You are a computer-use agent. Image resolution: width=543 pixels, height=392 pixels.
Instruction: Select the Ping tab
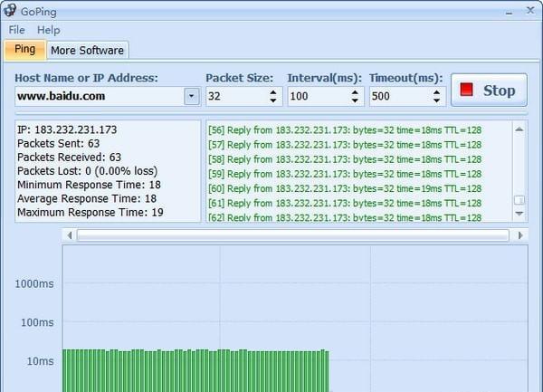[x=25, y=50]
